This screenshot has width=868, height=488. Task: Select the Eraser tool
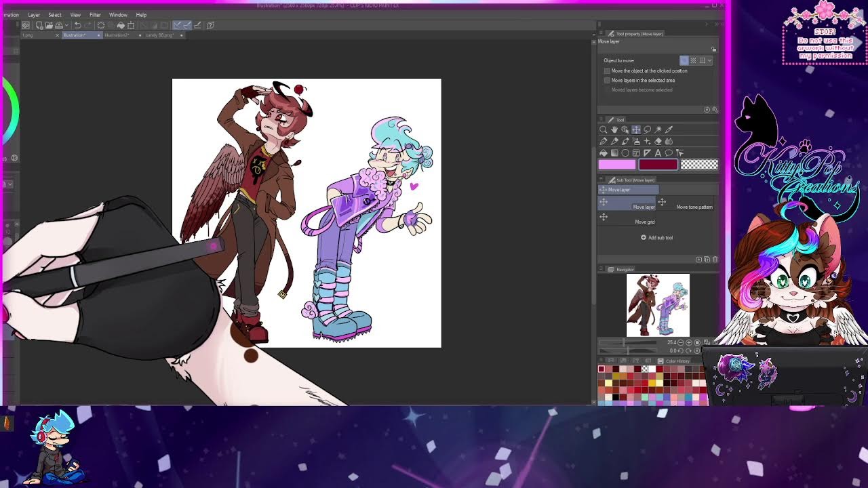[x=658, y=141]
